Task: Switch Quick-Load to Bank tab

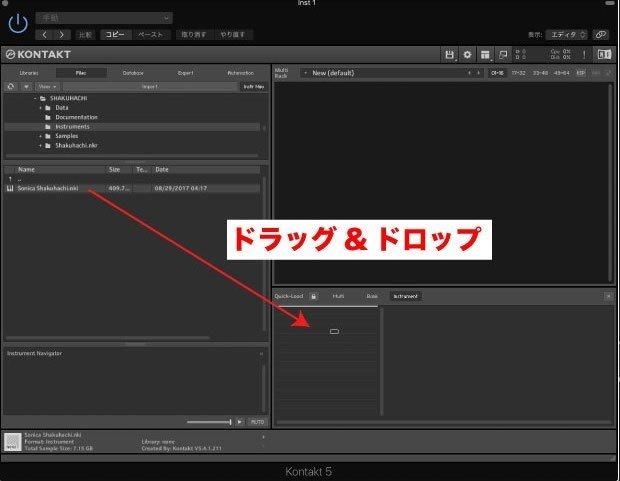Action: [x=372, y=296]
